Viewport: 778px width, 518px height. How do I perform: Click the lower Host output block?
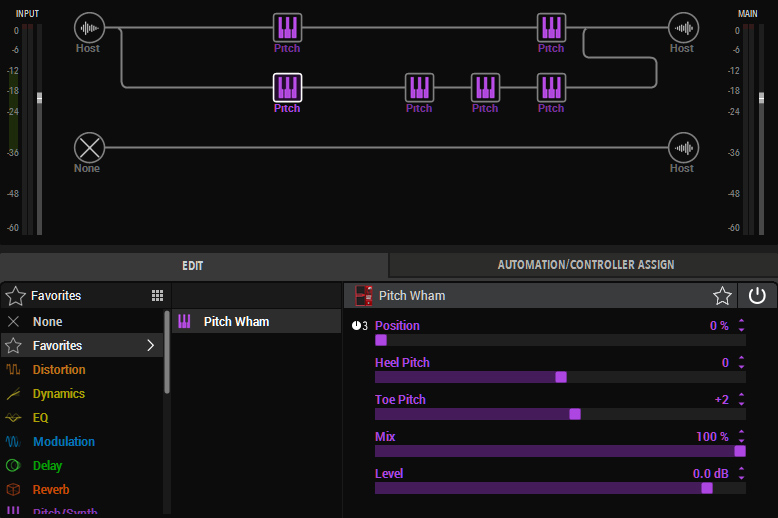point(683,148)
